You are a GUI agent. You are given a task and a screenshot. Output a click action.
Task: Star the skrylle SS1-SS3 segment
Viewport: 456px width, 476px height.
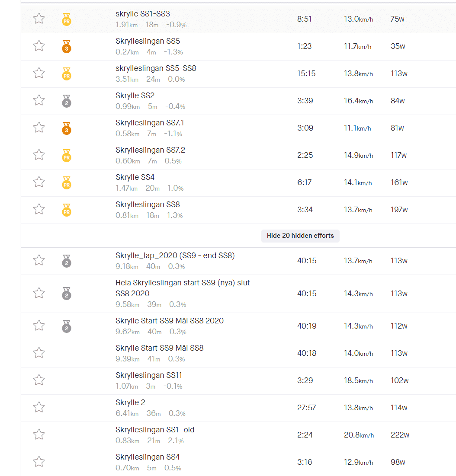click(x=39, y=19)
